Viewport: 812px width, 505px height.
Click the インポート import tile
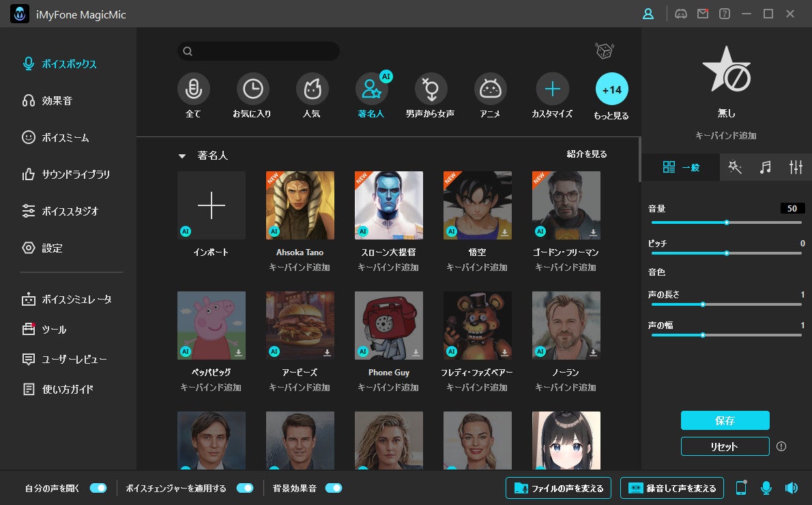[x=212, y=205]
